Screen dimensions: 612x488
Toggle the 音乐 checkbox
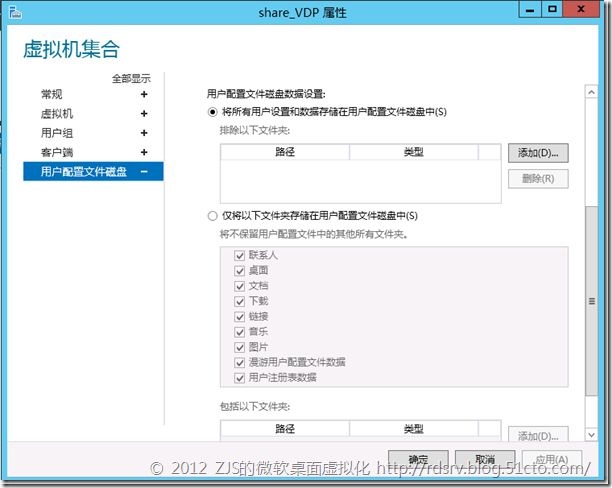[239, 332]
